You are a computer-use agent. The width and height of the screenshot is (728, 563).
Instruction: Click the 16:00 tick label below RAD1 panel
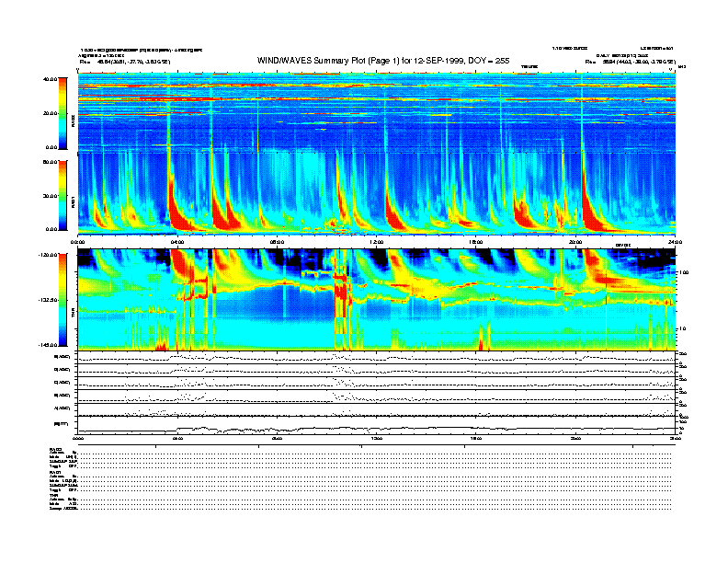click(x=476, y=242)
